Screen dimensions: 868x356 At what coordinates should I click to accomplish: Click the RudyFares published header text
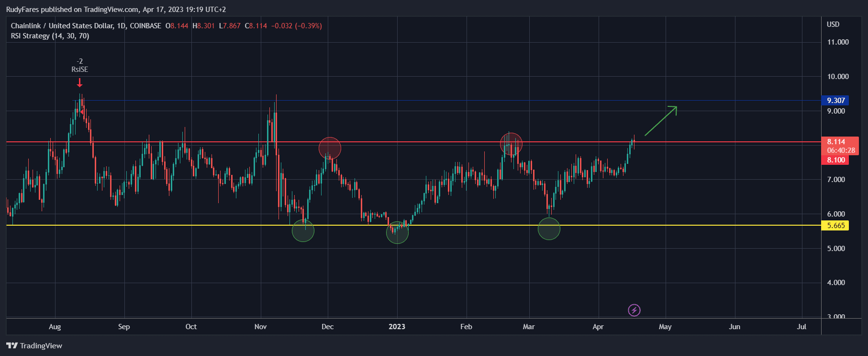point(116,10)
